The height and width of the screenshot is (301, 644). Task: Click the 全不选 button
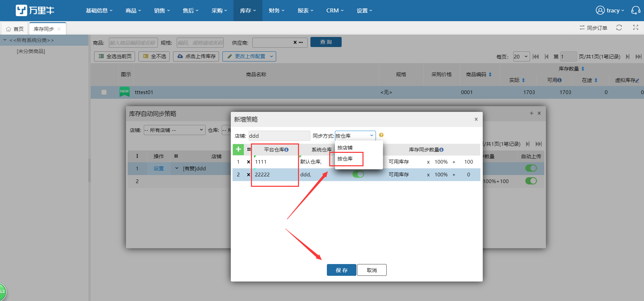(154, 56)
